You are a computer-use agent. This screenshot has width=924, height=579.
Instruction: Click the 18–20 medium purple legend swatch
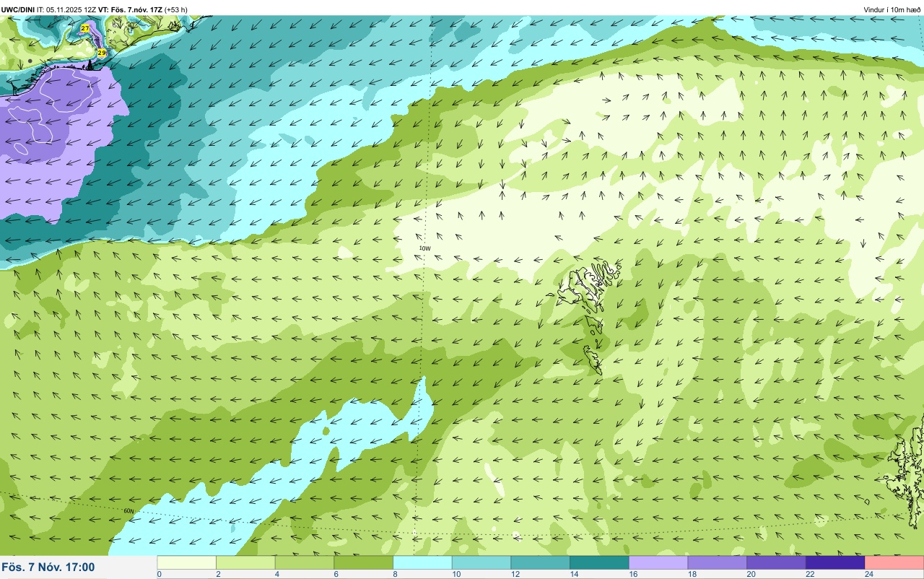718,562
